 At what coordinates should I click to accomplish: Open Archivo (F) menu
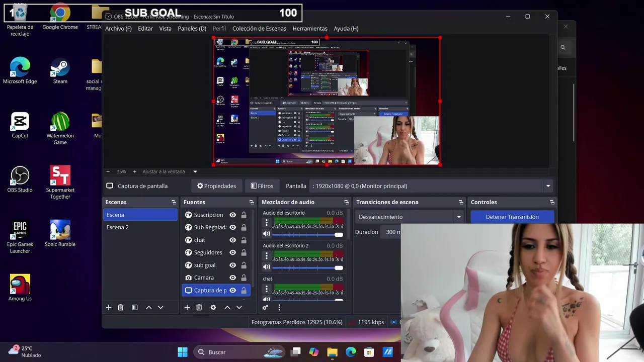pyautogui.click(x=118, y=29)
